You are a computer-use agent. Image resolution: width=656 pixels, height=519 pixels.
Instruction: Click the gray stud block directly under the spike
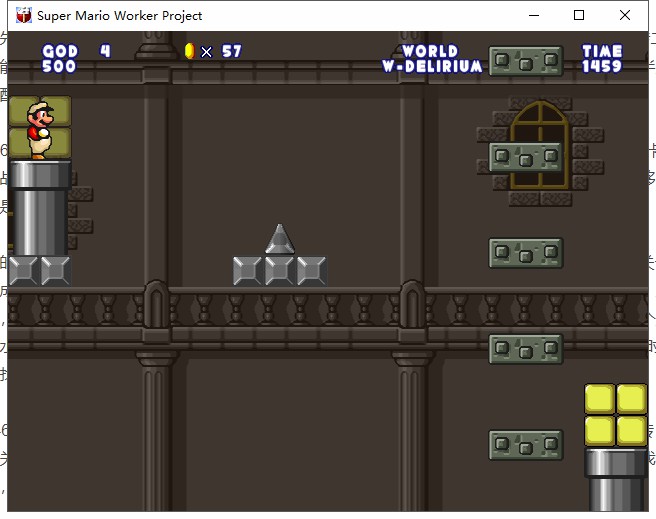tap(279, 271)
